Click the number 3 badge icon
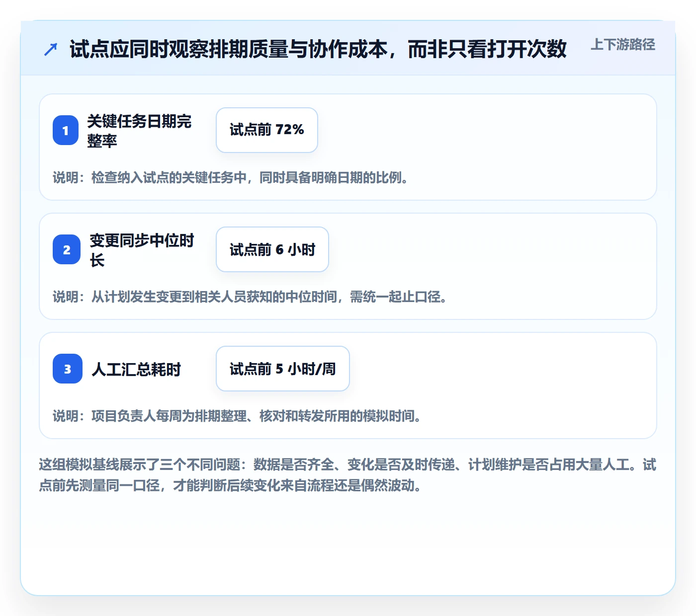 click(68, 369)
